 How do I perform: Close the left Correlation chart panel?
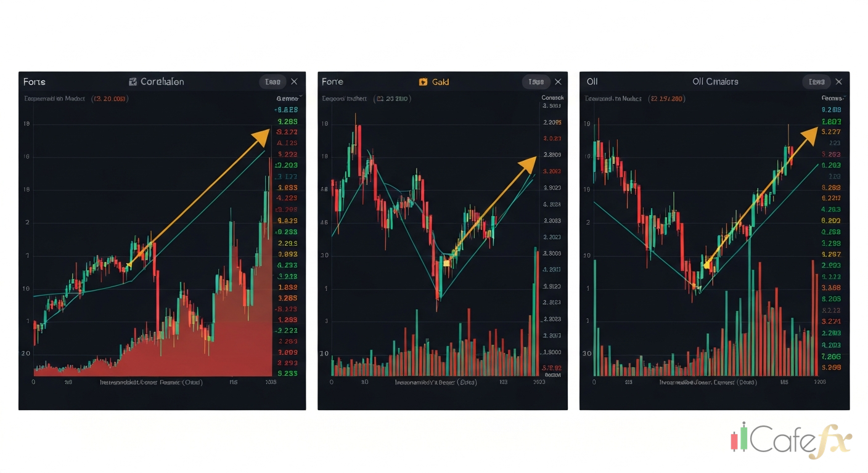click(x=294, y=82)
